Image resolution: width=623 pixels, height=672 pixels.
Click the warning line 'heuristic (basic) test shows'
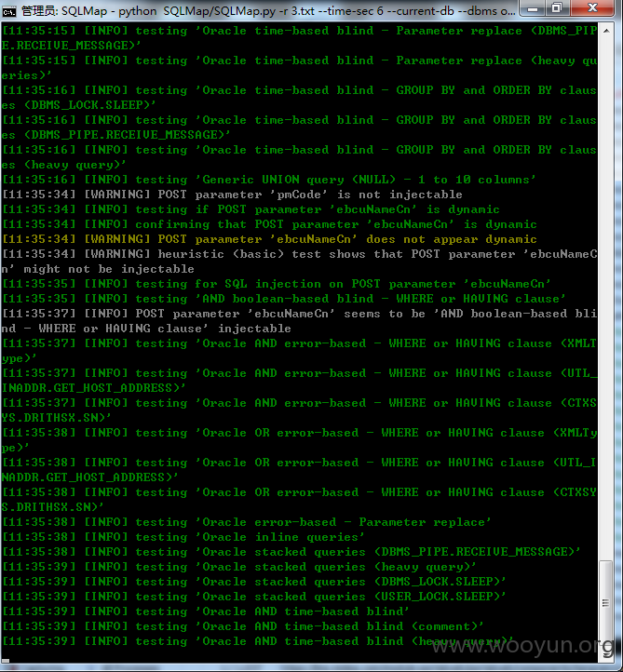click(x=299, y=254)
